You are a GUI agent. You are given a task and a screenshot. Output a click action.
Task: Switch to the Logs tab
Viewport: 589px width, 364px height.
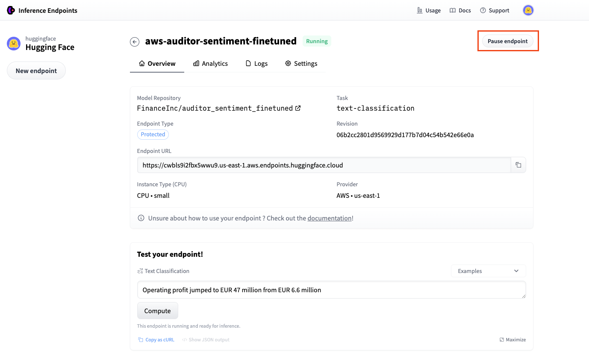click(256, 64)
